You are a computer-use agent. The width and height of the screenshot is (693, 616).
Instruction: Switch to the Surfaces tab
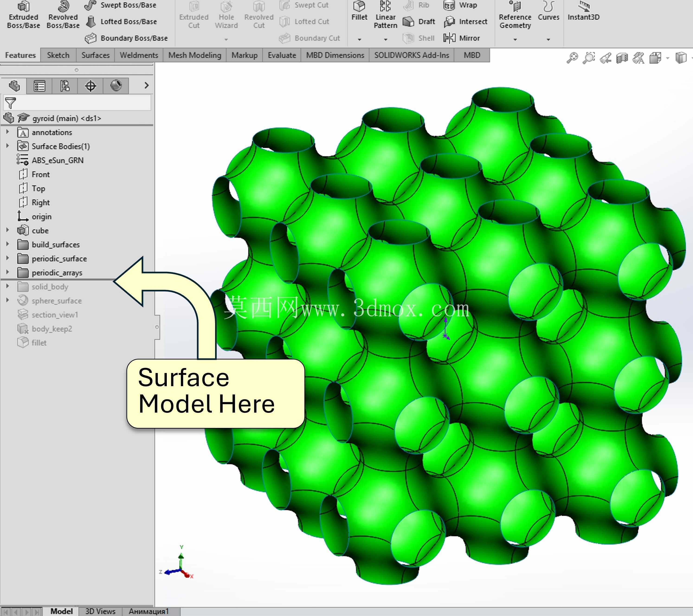(x=95, y=55)
